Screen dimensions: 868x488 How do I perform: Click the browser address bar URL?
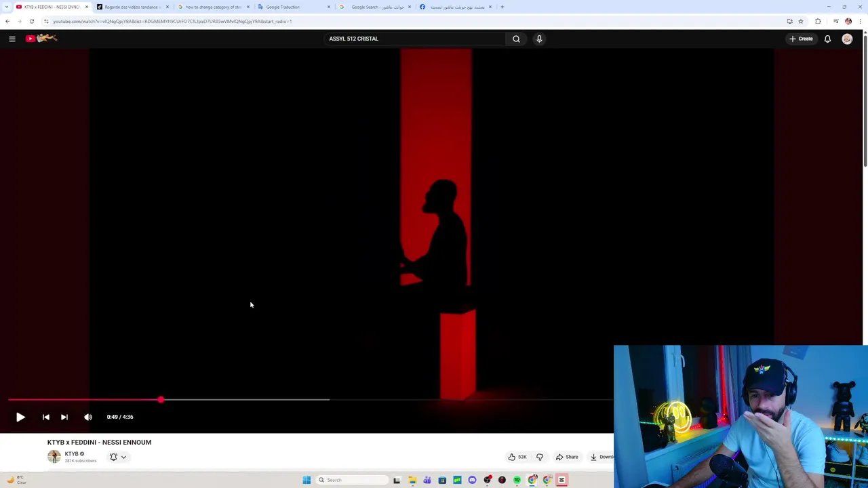[x=172, y=21]
